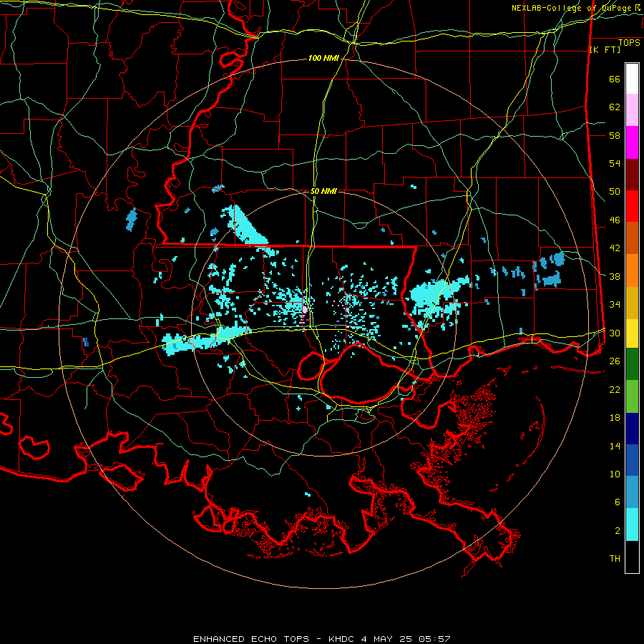
Task: Click the legend value '22'
Action: tap(615, 390)
